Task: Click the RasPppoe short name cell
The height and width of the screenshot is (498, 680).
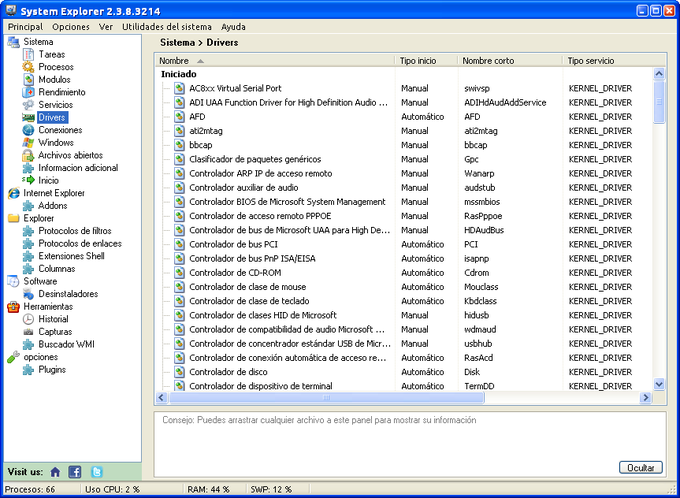Action: (483, 216)
